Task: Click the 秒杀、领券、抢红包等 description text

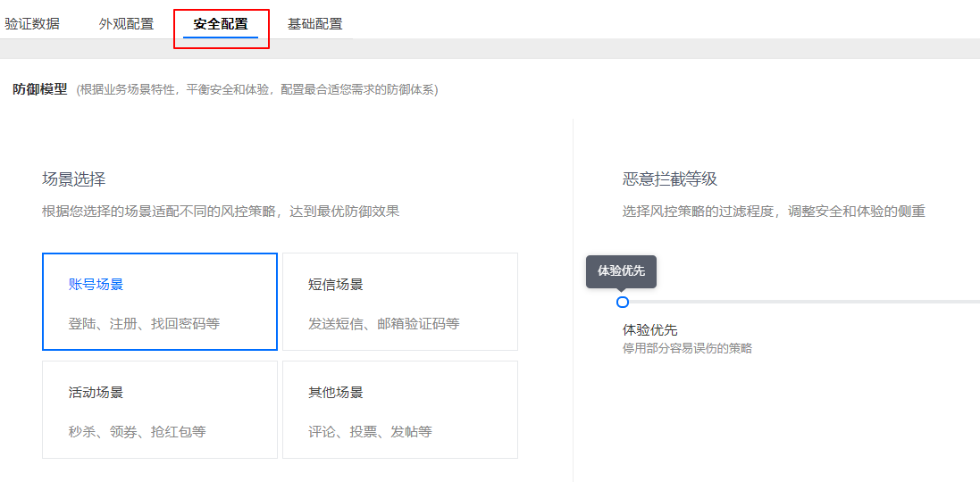Action: pos(137,431)
